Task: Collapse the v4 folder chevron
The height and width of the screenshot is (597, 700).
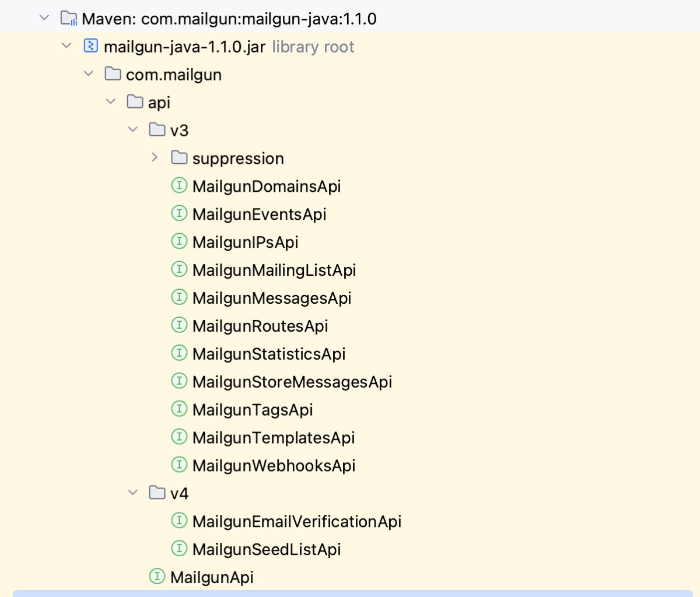Action: click(133, 493)
